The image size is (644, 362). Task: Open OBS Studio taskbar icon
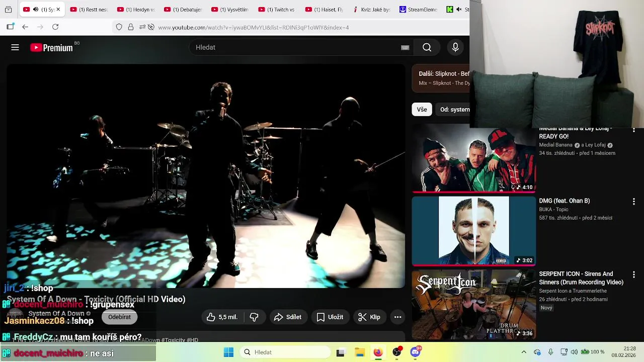(x=396, y=352)
